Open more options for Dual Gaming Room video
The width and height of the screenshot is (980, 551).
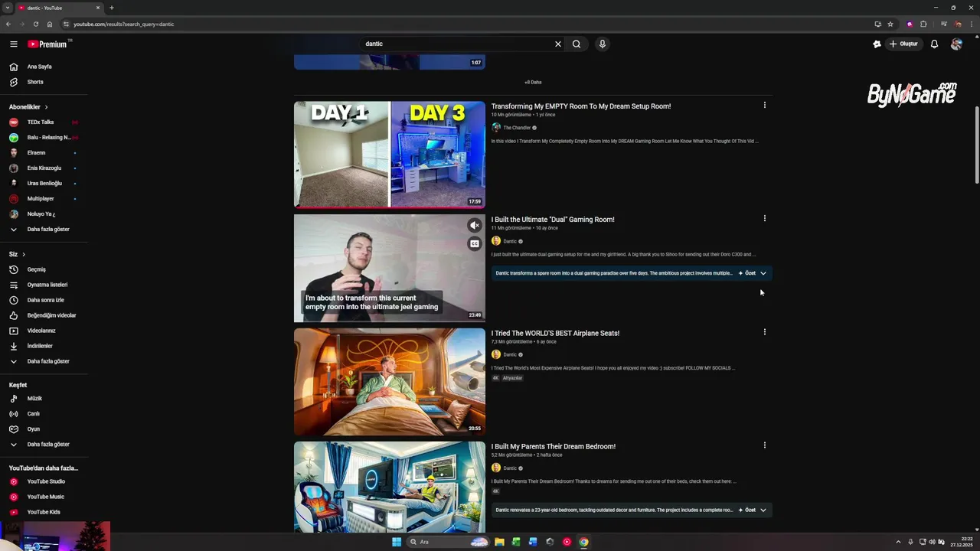click(x=764, y=219)
